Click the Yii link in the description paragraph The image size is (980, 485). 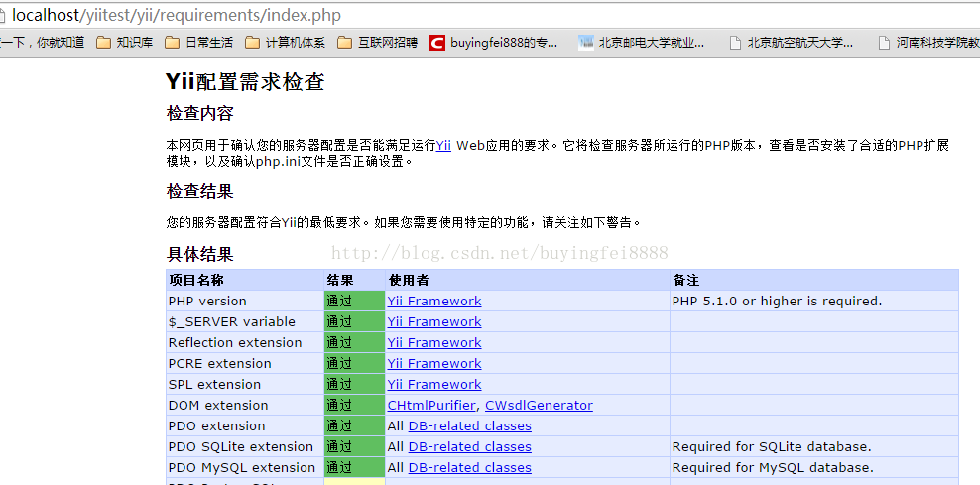point(443,146)
